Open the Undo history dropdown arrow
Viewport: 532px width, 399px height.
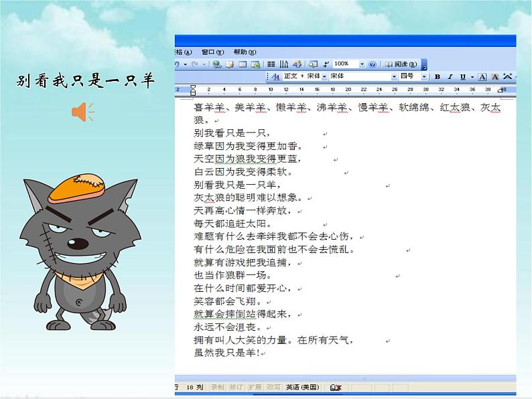click(x=185, y=64)
